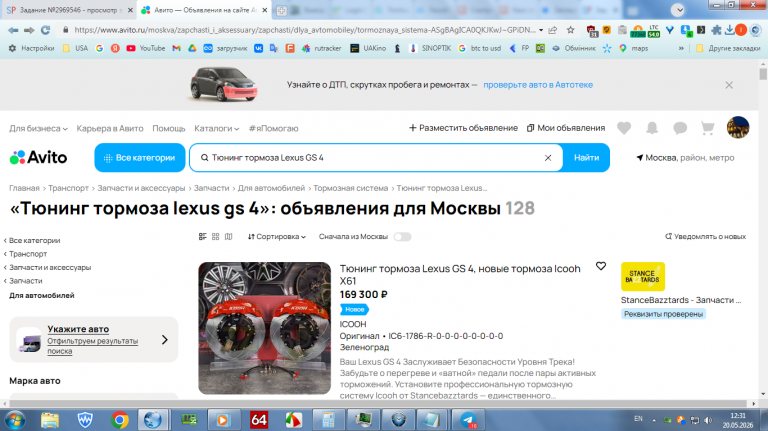Clear the search field with X icon
768x431 pixels.
click(548, 158)
